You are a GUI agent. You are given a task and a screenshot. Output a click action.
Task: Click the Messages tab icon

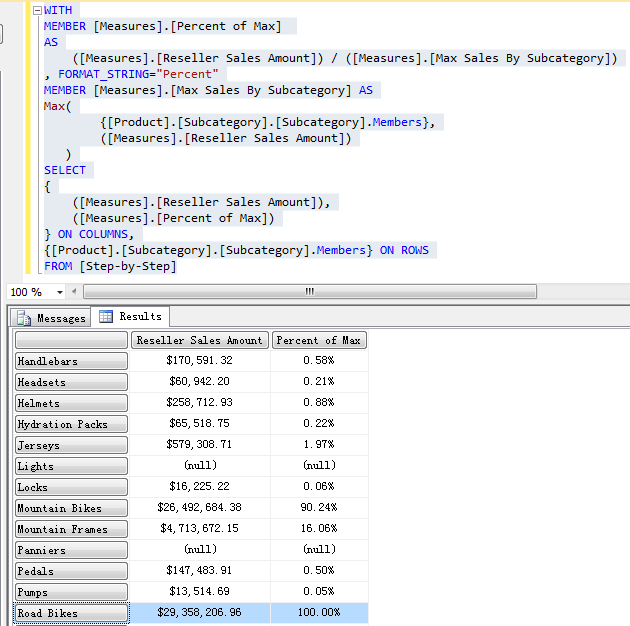click(x=24, y=318)
